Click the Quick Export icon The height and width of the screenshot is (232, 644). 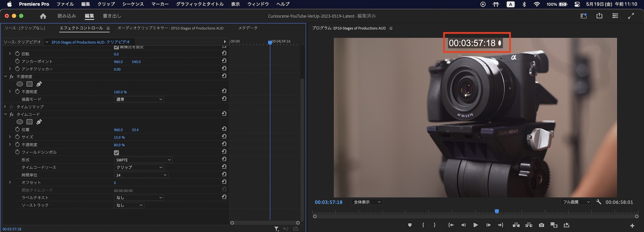(599, 16)
